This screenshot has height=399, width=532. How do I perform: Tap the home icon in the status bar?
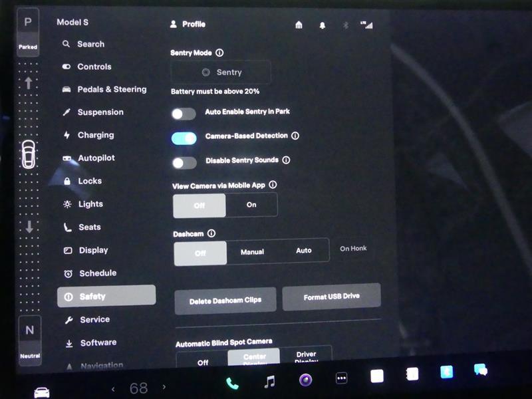pyautogui.click(x=299, y=25)
